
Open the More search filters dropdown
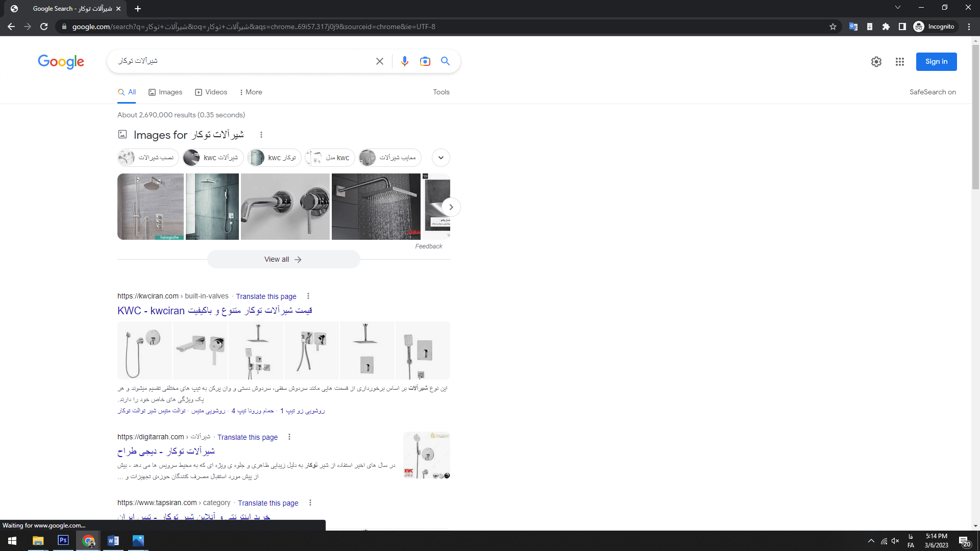251,92
